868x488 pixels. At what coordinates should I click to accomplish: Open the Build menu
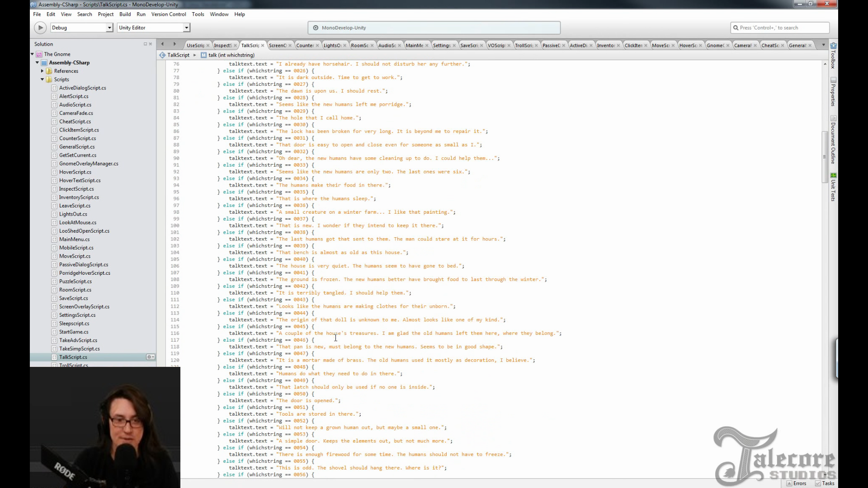tap(125, 14)
